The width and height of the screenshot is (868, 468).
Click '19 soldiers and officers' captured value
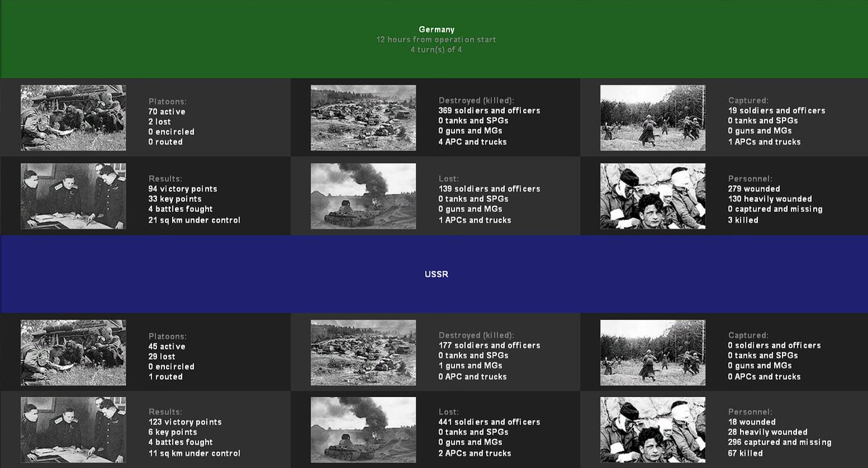click(x=777, y=111)
